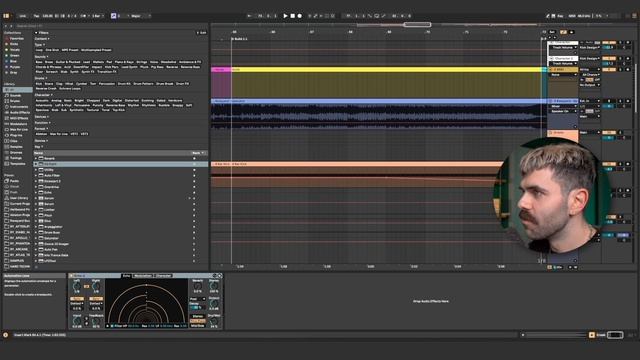The height and width of the screenshot is (360, 640).
Task: Toggle the Ableton format filter tag
Action: pyautogui.click(x=41, y=134)
